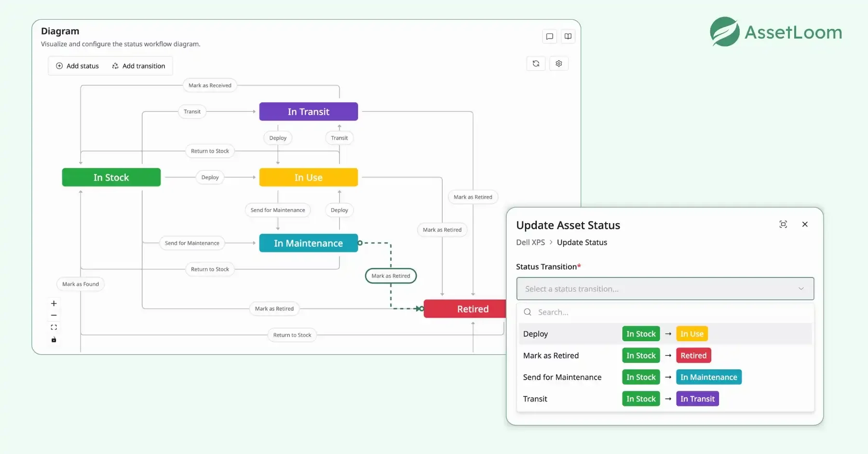Click the Mark as Found transition label
868x454 pixels.
coord(81,284)
